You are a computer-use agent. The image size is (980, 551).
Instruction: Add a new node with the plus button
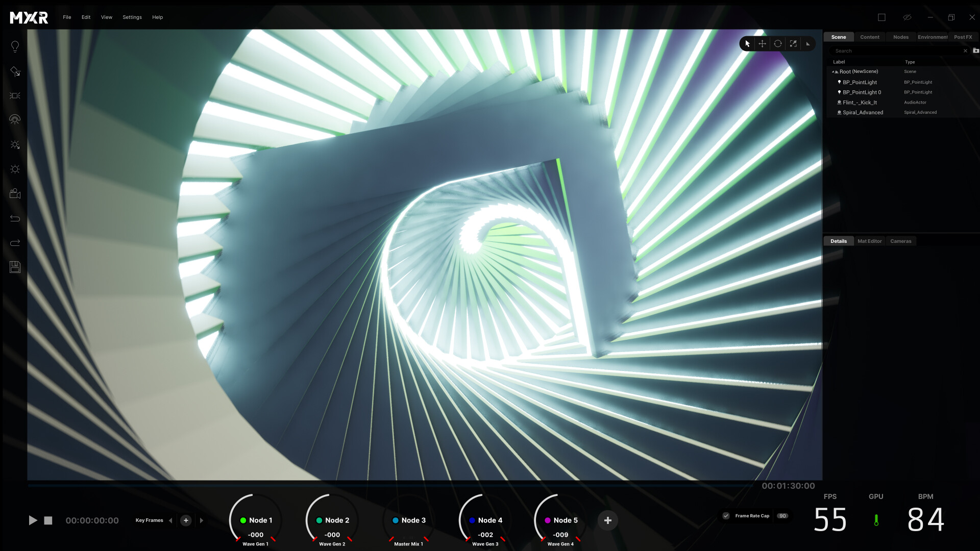[x=607, y=520]
